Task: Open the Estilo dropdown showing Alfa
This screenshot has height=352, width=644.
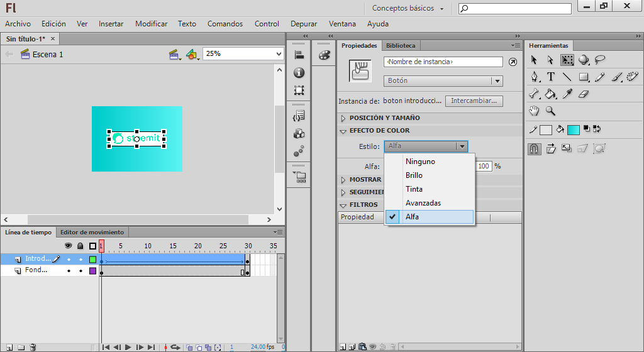Action: coord(426,146)
